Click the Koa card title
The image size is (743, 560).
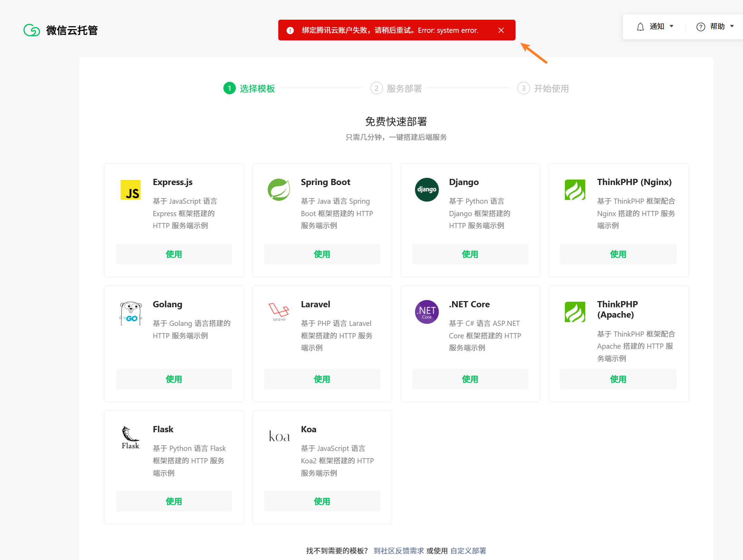[309, 429]
